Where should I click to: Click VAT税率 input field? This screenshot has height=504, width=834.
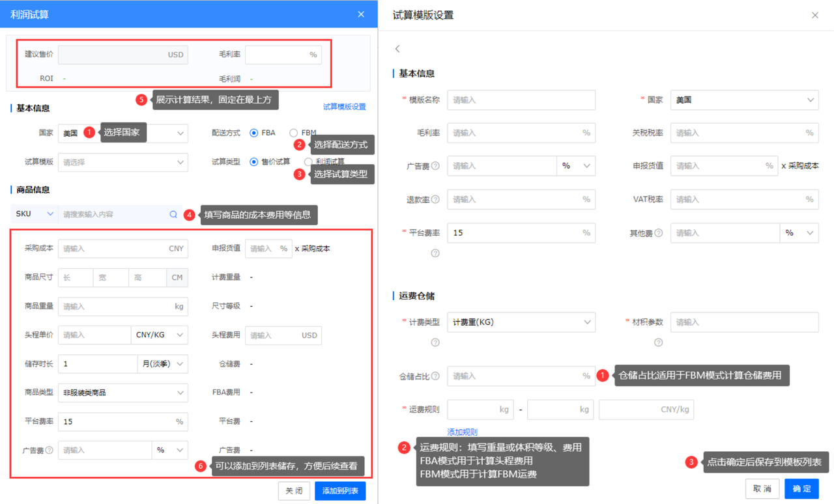(745, 199)
